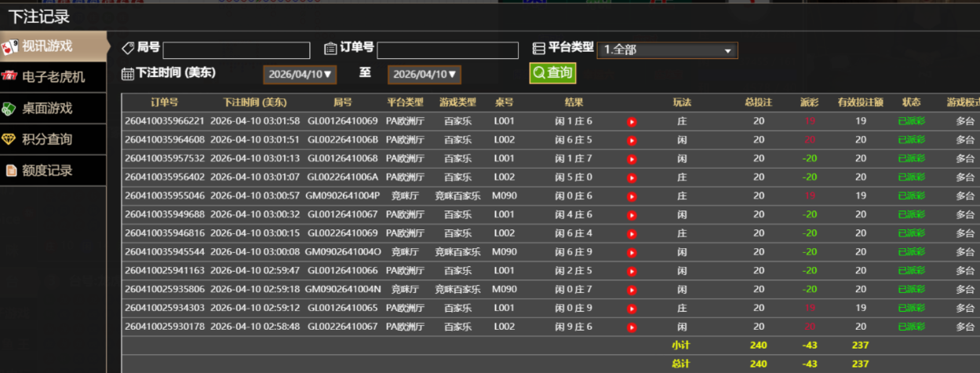The height and width of the screenshot is (373, 980).
Task: Open the 电子老虎机 tab
Action: pos(53,77)
